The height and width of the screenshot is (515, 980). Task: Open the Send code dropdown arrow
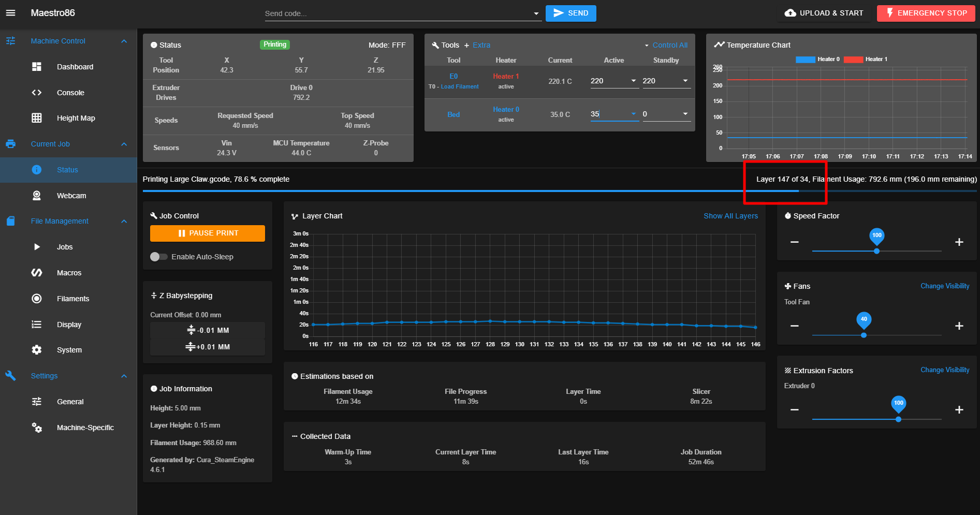(x=536, y=13)
